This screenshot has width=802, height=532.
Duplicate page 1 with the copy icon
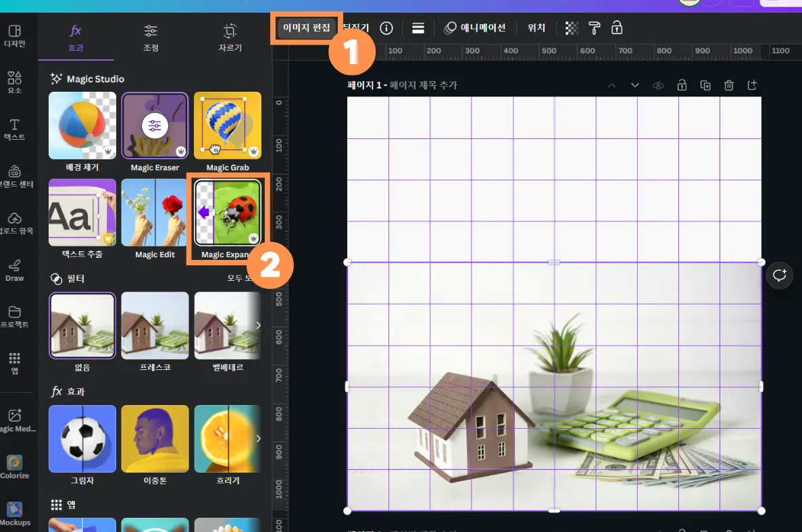[705, 85]
